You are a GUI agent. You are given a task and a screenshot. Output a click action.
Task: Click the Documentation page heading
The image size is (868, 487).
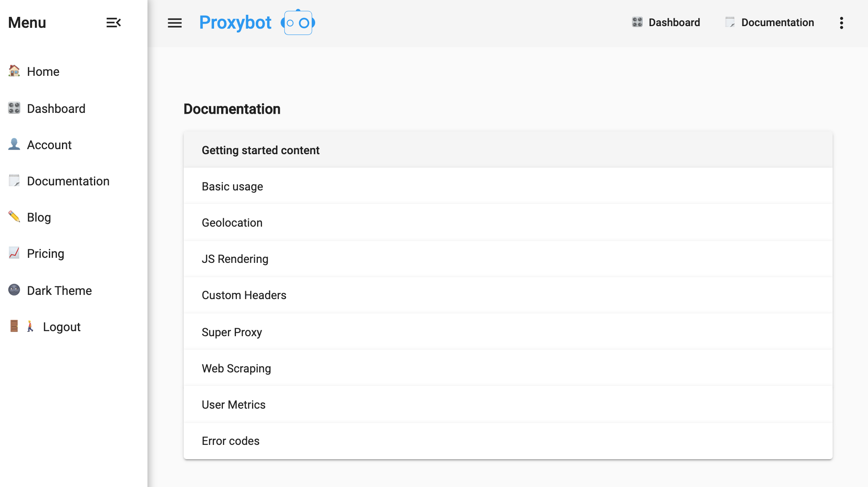pos(232,109)
